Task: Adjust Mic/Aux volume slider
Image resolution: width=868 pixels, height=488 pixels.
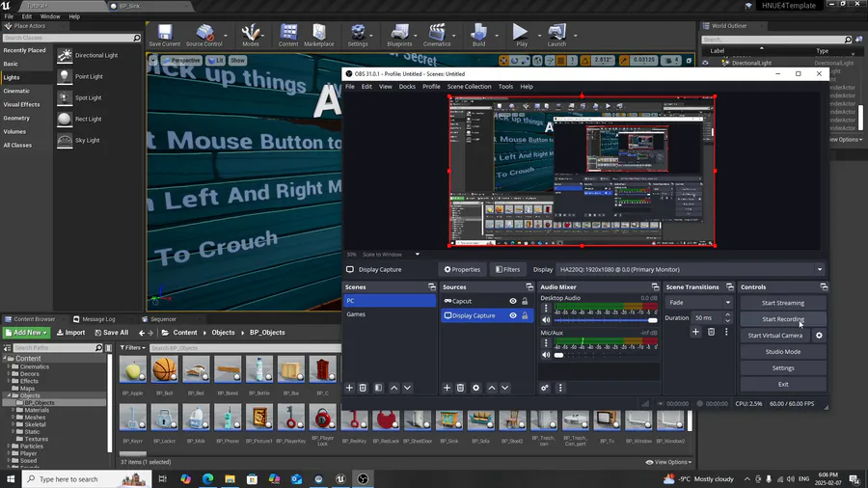Action: 606,355
